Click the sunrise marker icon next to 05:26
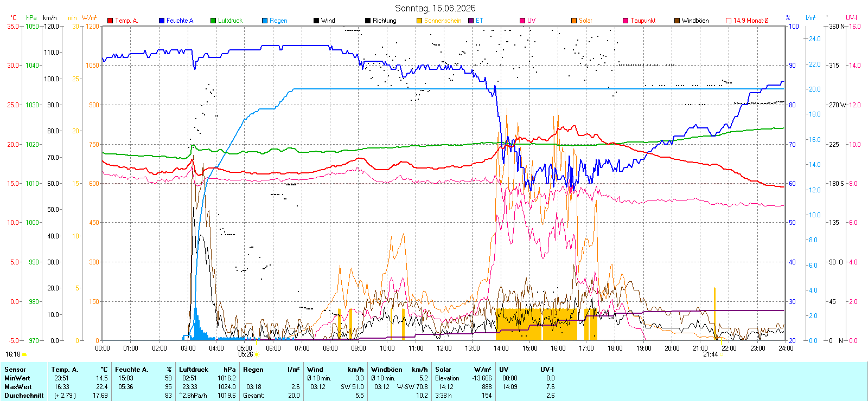 click(257, 354)
